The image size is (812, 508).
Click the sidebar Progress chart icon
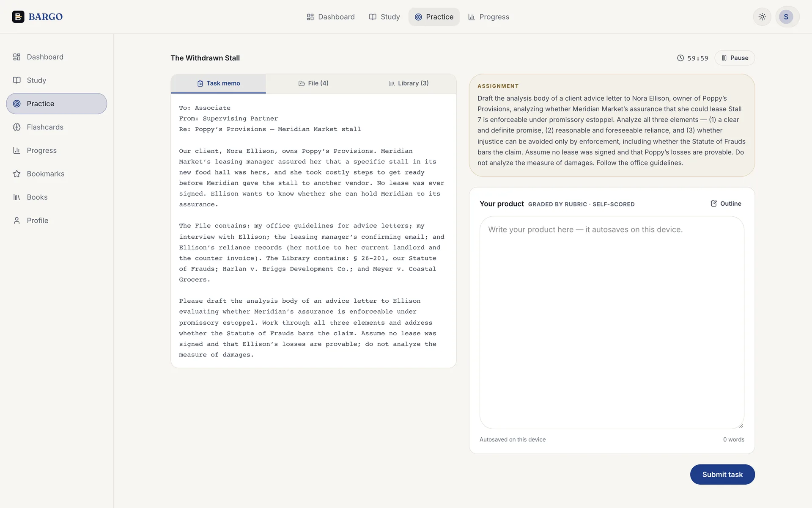point(17,150)
